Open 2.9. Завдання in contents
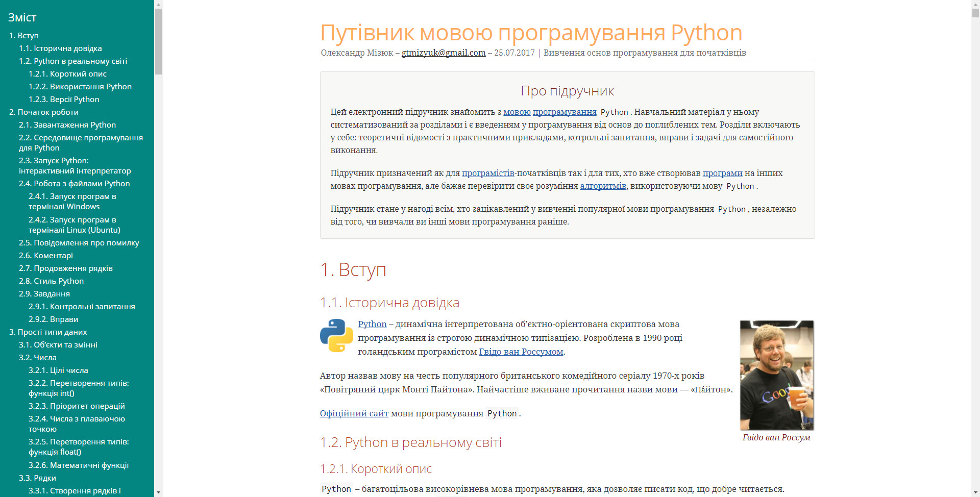Viewport: 980px width, 497px height. pos(44,294)
